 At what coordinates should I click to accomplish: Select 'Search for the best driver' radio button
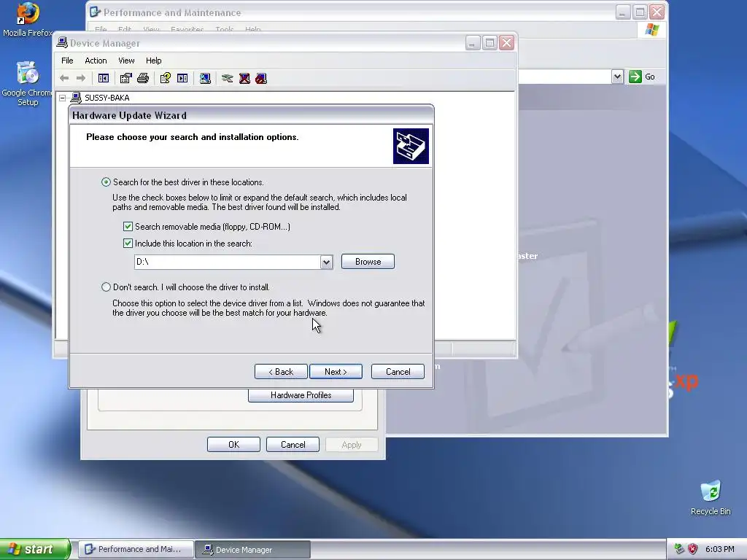106,182
